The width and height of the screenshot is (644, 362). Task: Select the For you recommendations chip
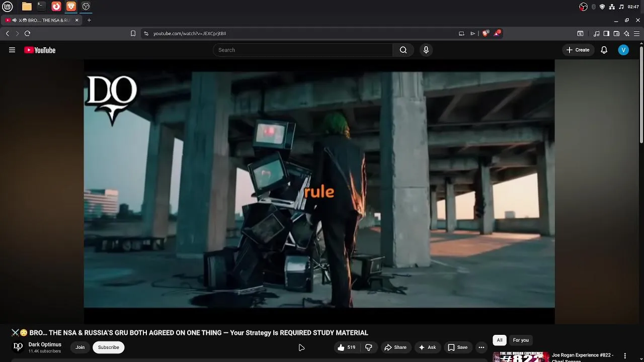[x=521, y=340]
